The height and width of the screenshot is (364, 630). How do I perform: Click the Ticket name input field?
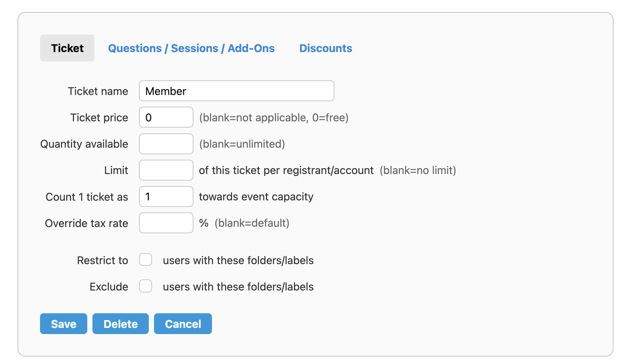pyautogui.click(x=236, y=91)
